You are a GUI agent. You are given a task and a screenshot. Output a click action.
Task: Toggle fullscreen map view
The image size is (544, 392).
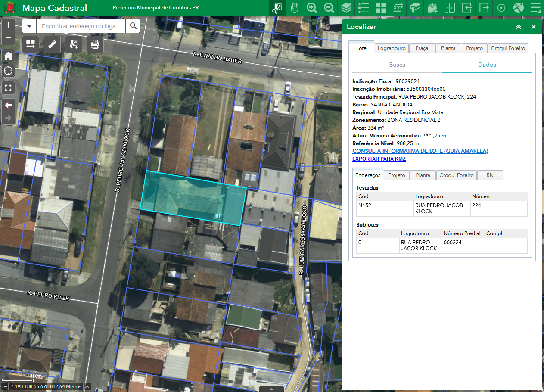(x=8, y=88)
